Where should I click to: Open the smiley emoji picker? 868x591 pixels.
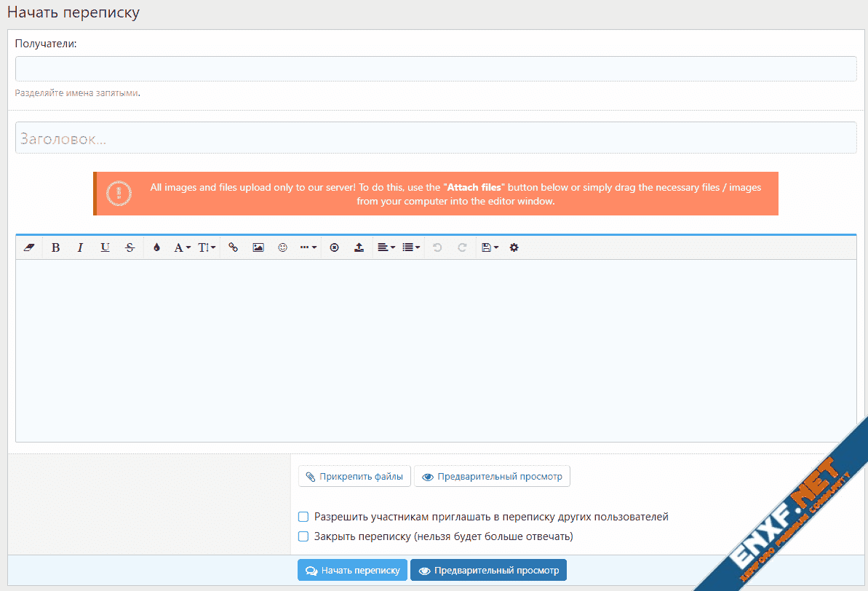coord(282,247)
